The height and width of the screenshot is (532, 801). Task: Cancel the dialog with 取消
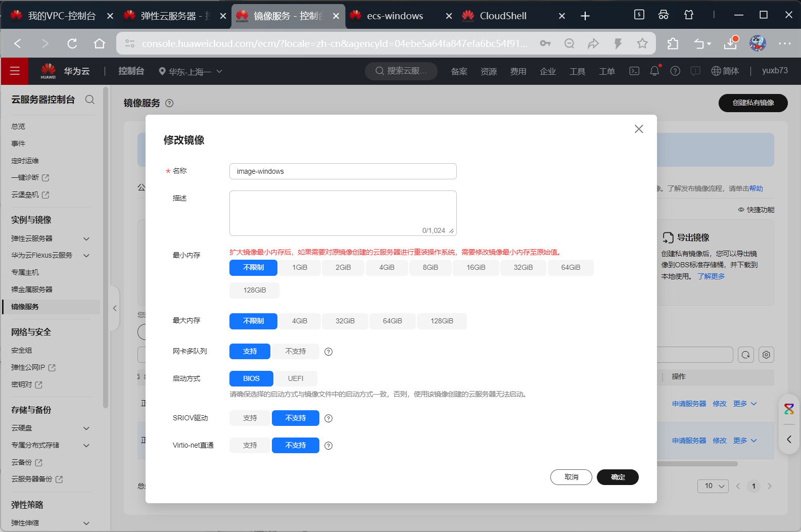571,477
